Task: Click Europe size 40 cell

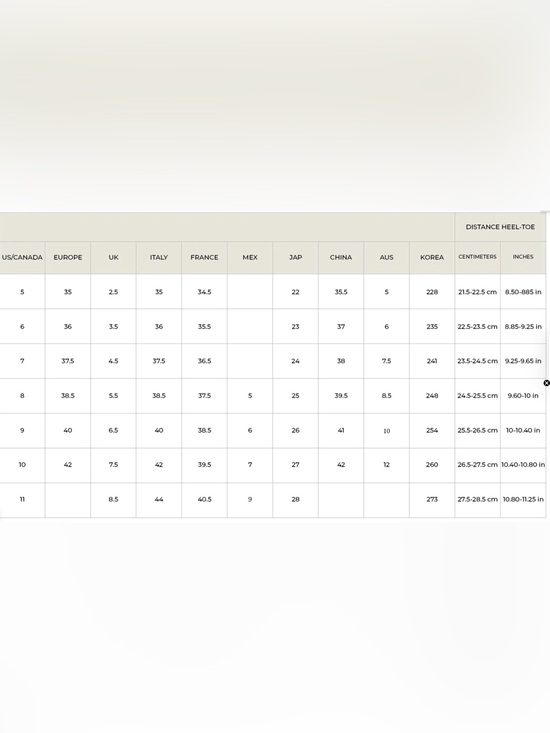Action: pyautogui.click(x=68, y=430)
